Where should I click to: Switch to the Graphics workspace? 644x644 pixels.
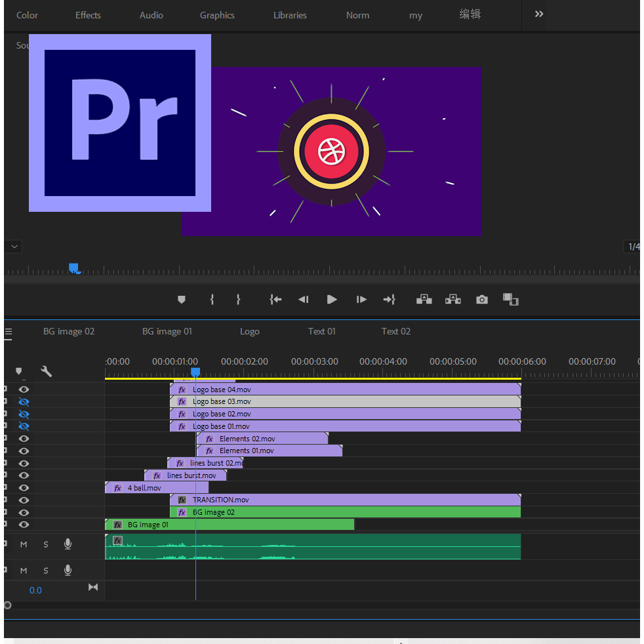tap(217, 15)
